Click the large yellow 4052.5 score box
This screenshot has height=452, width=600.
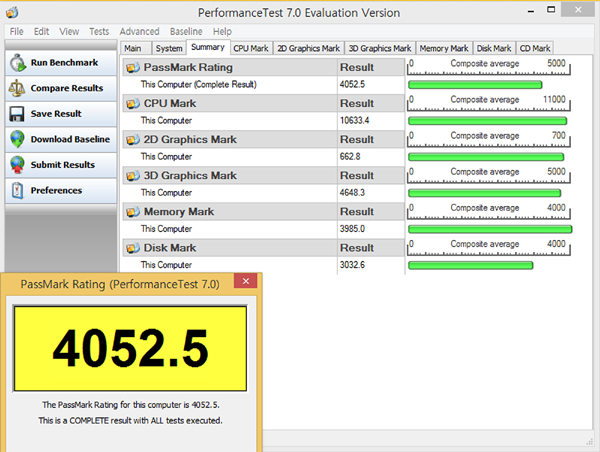130,349
